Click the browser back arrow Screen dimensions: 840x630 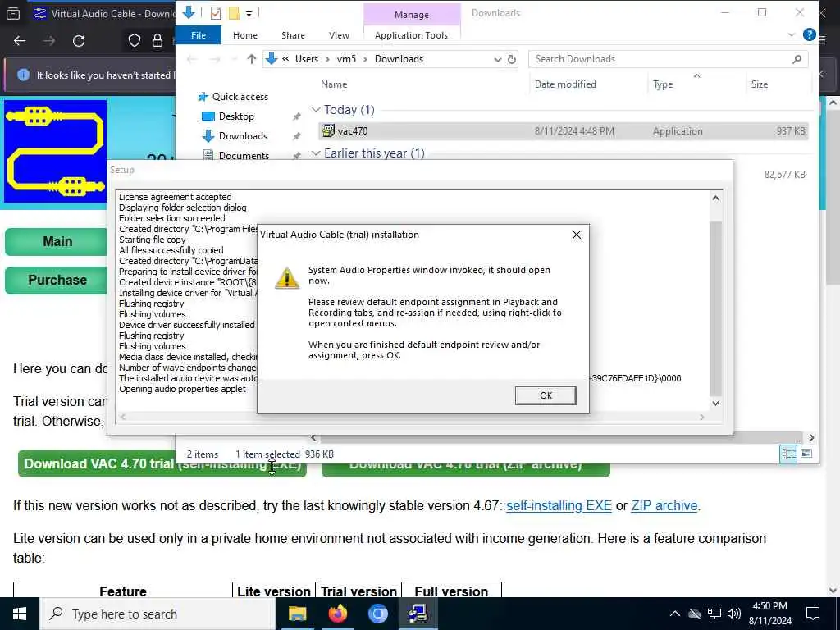point(20,41)
